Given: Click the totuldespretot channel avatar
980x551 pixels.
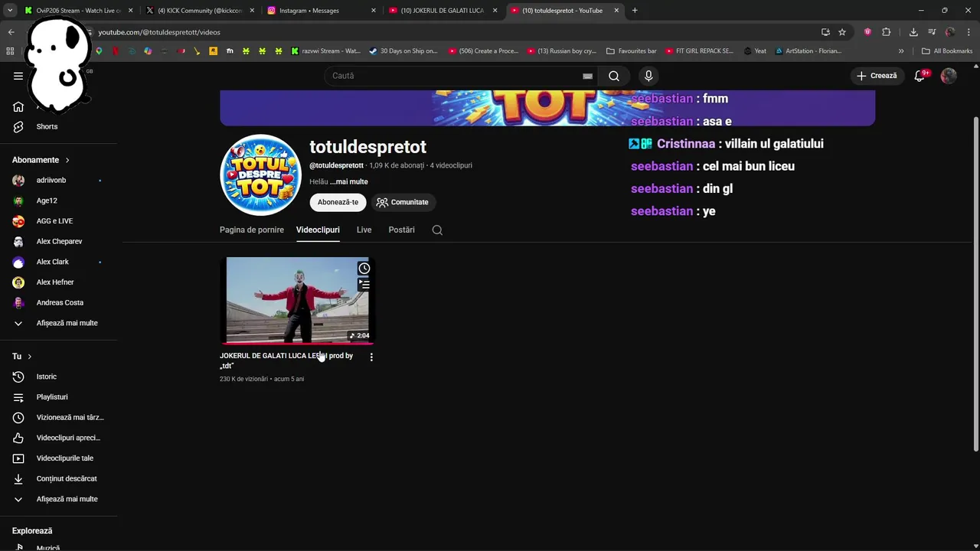Looking at the screenshot, I should click(x=261, y=175).
